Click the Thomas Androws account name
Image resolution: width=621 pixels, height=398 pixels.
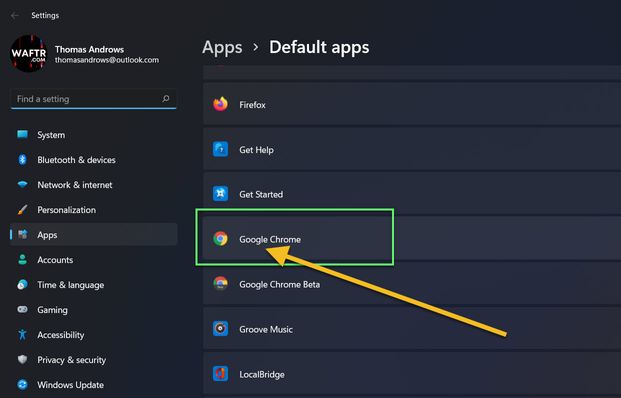click(x=89, y=50)
